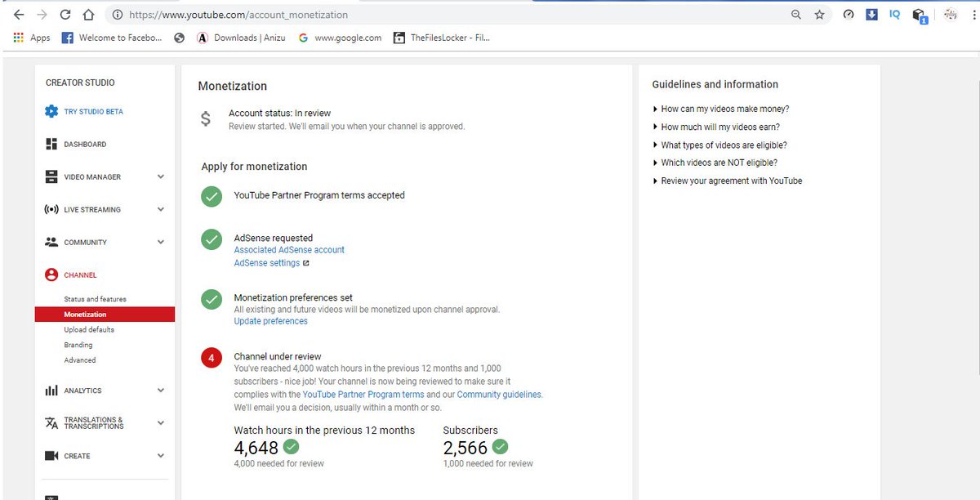980x500 pixels.
Task: Open the globe bookmark icon
Action: pyautogui.click(x=180, y=38)
